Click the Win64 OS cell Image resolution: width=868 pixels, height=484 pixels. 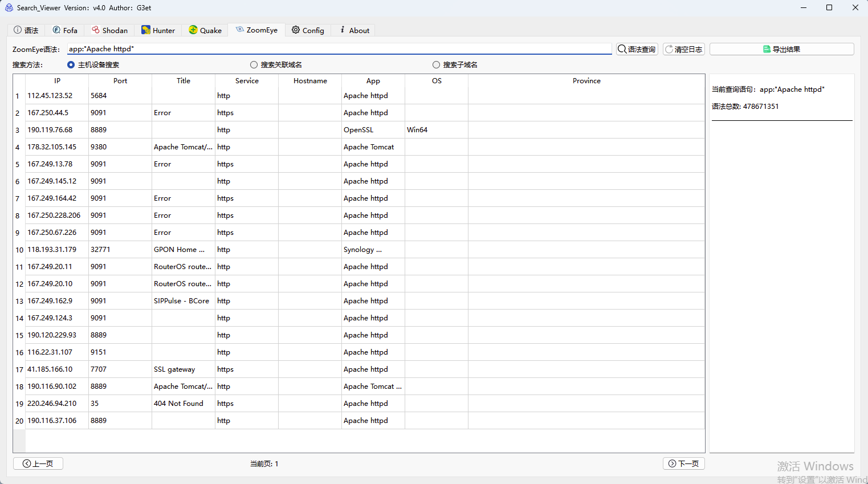click(x=437, y=130)
